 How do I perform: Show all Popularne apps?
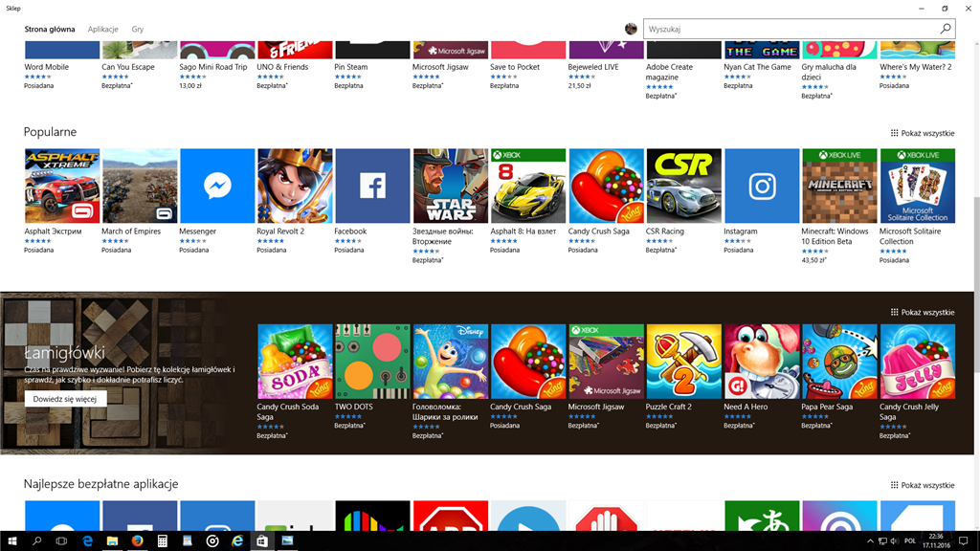click(923, 133)
